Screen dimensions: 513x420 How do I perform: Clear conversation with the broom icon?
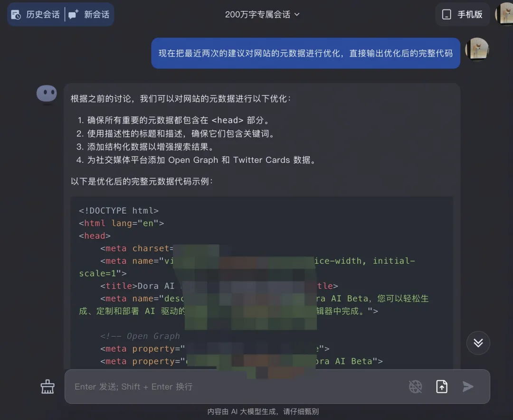tap(47, 387)
